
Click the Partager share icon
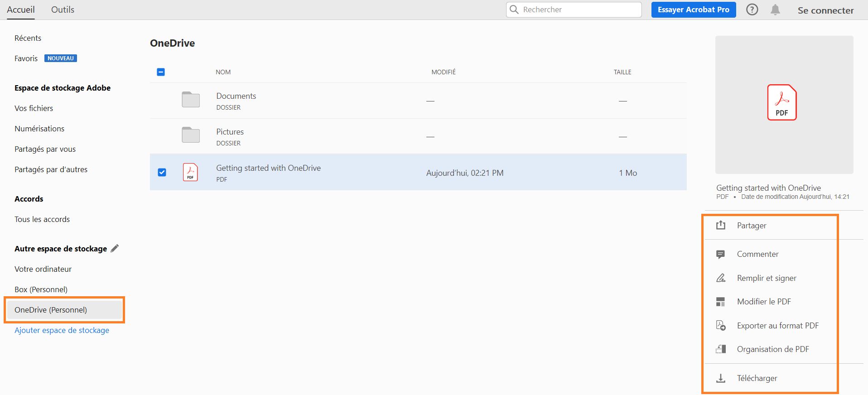[x=721, y=225]
